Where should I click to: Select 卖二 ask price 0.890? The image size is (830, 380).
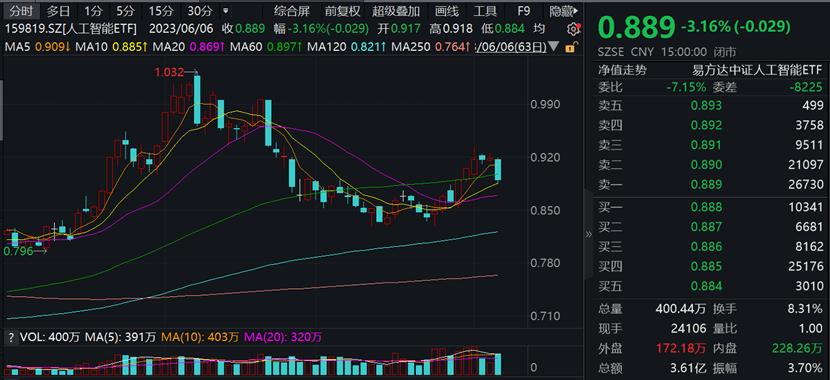(x=706, y=165)
